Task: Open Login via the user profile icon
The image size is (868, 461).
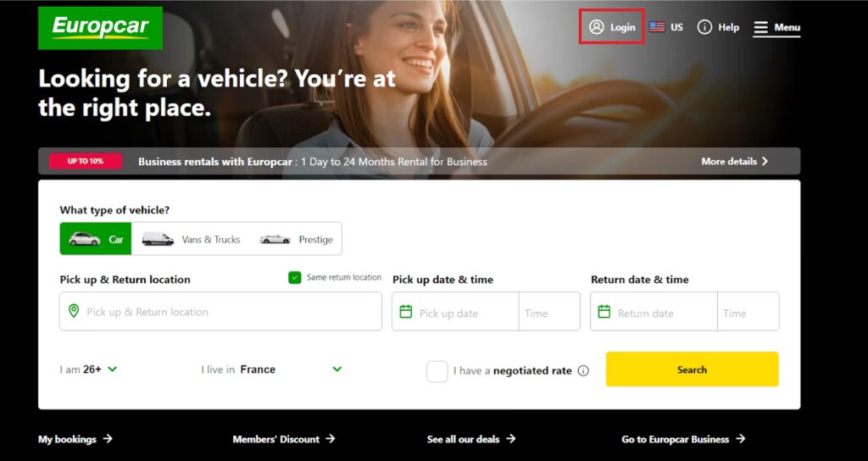Action: pos(596,27)
